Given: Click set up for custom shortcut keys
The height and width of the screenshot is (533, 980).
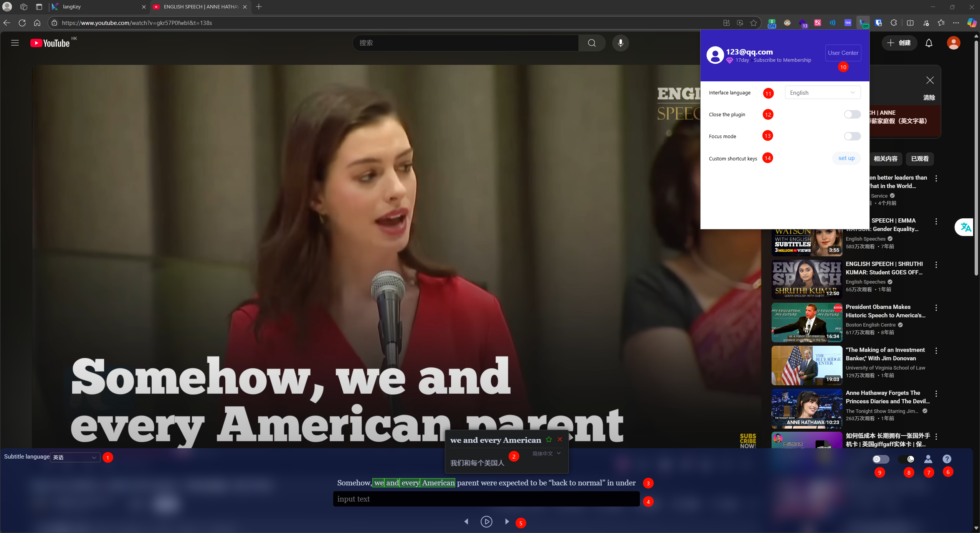Looking at the screenshot, I should pos(846,158).
